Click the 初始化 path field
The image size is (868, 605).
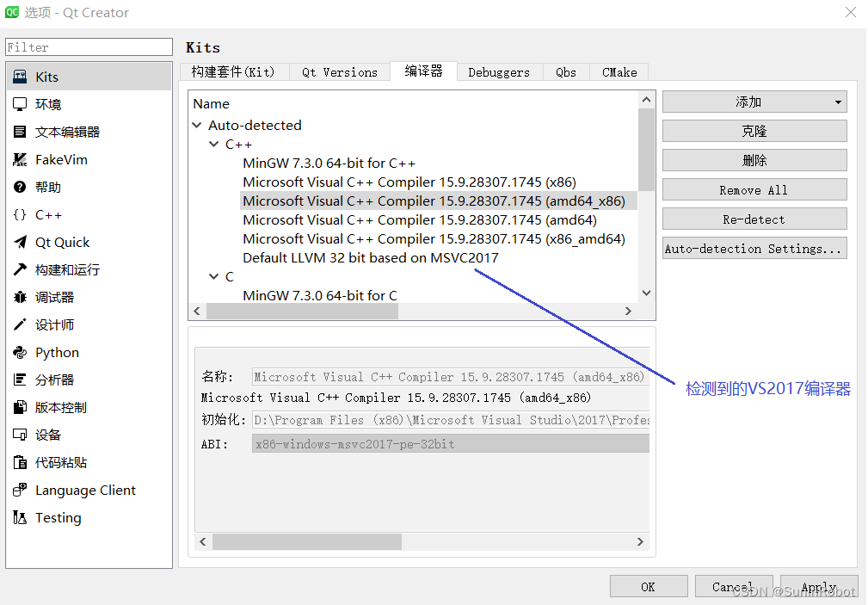click(451, 420)
